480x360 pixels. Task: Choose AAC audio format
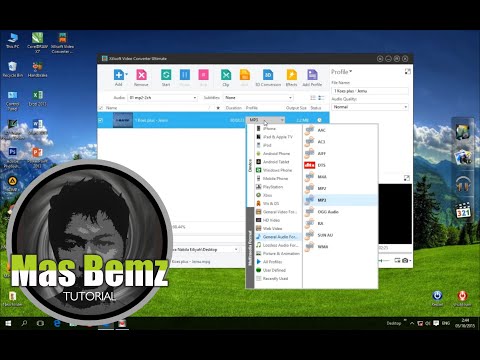340,130
